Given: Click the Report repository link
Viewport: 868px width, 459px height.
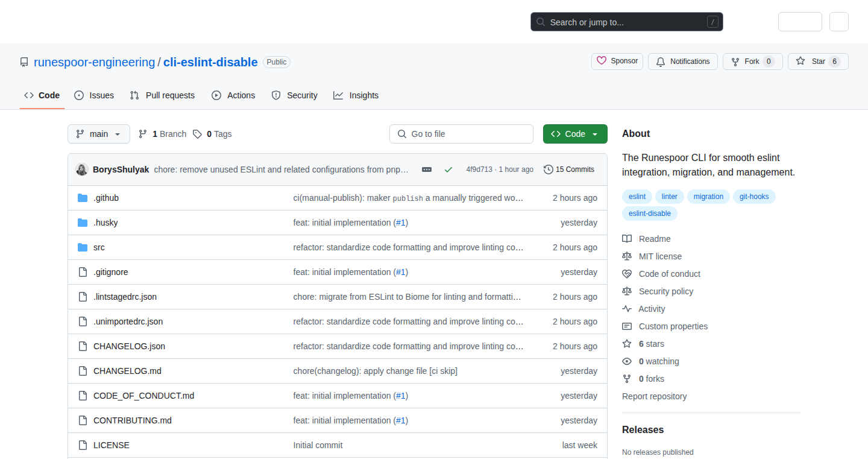Looking at the screenshot, I should [654, 396].
